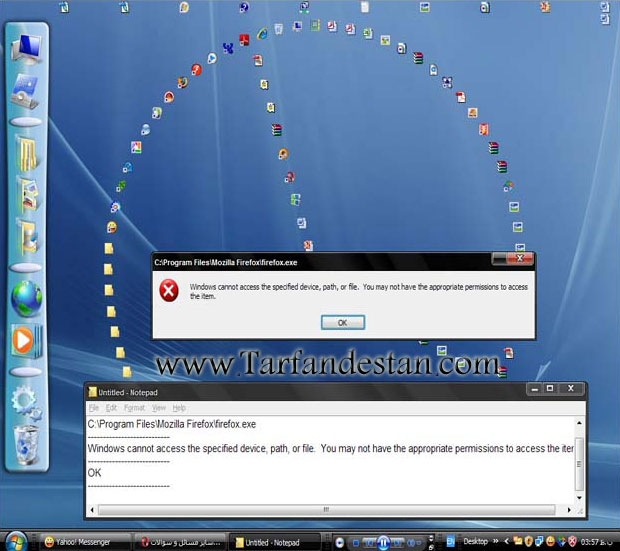Open the Edit menu in Notepad
Image resolution: width=620 pixels, height=551 pixels.
click(111, 407)
